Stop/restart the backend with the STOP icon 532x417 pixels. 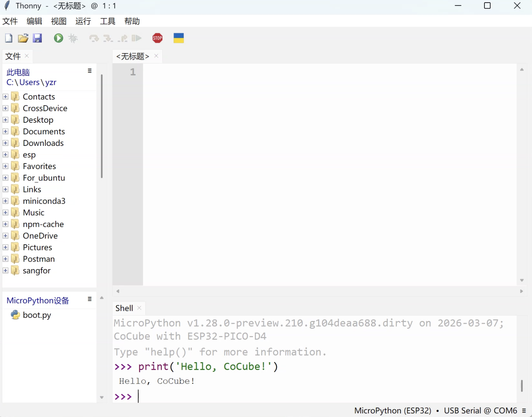pyautogui.click(x=157, y=38)
